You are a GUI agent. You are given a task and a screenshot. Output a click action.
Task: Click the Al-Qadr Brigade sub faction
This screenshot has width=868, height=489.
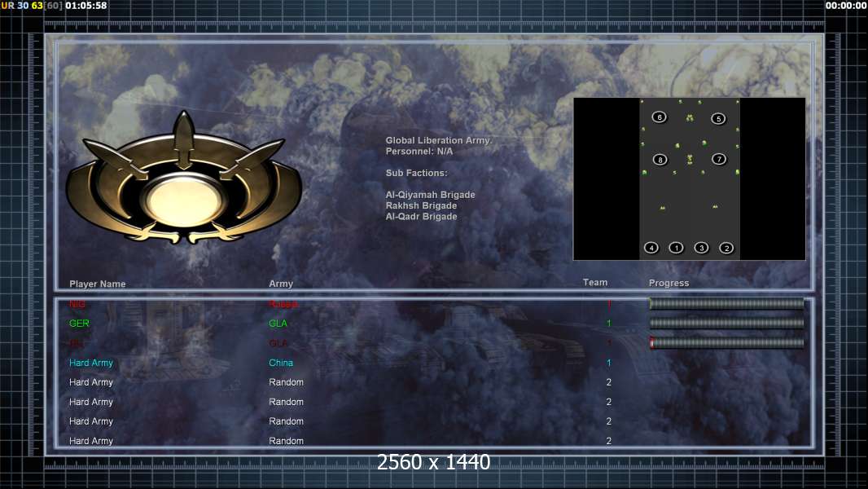[421, 216]
